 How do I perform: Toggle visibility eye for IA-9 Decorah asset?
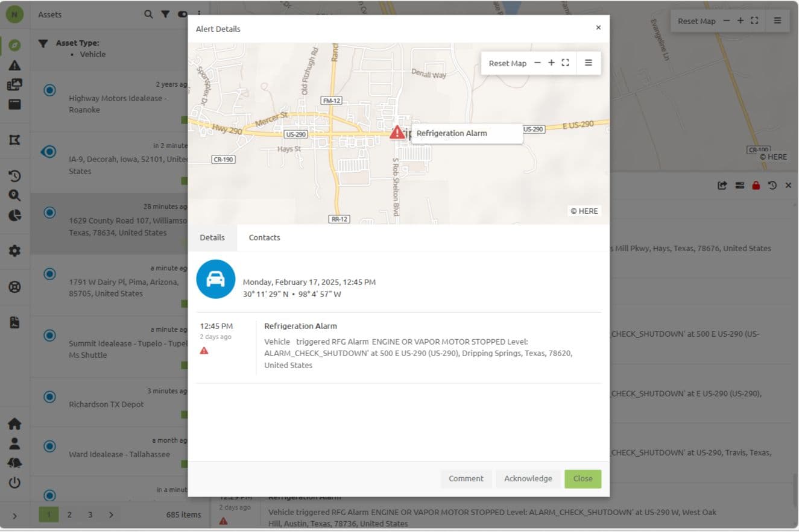pos(50,152)
